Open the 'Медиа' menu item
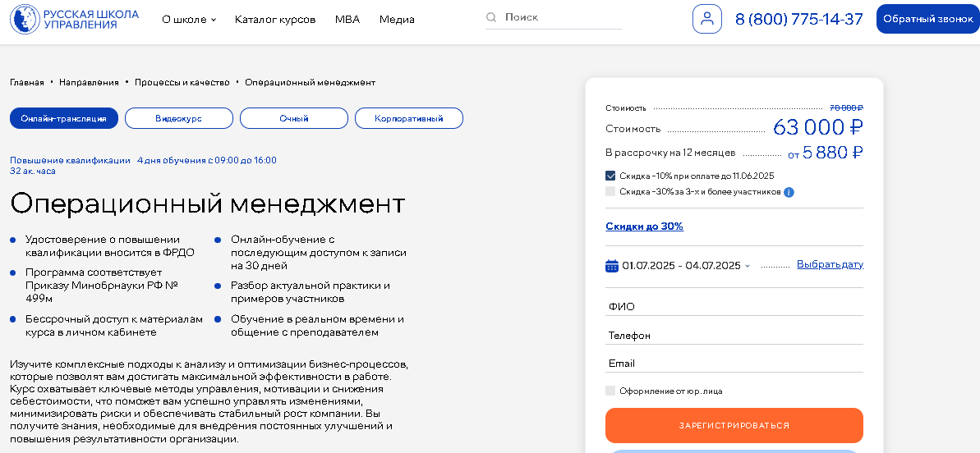This screenshot has height=453, width=980. 397,20
